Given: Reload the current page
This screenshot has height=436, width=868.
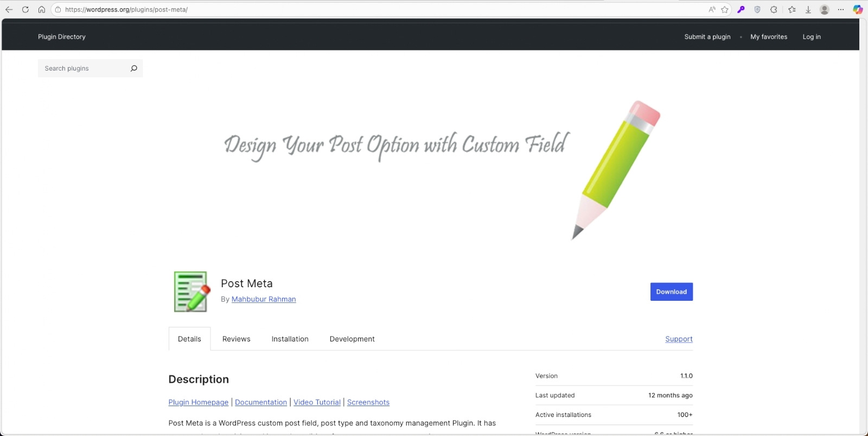Looking at the screenshot, I should pyautogui.click(x=25, y=9).
